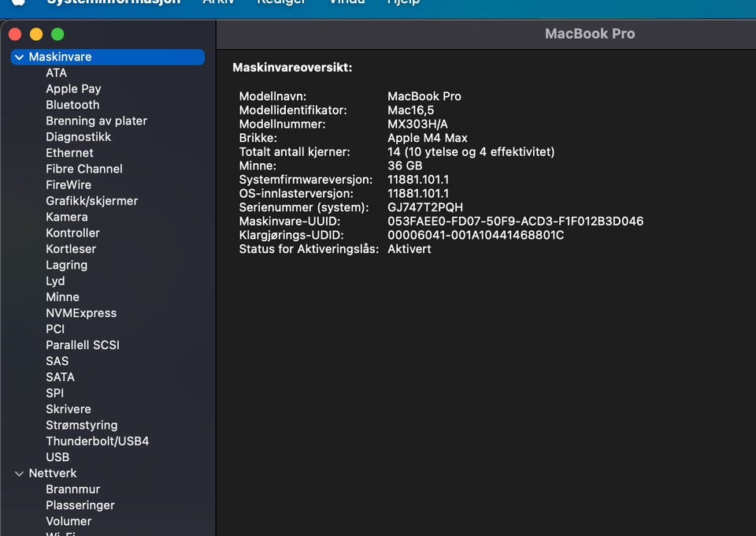Image resolution: width=756 pixels, height=536 pixels.
Task: Select Strømstyring in the sidebar
Action: [81, 425]
